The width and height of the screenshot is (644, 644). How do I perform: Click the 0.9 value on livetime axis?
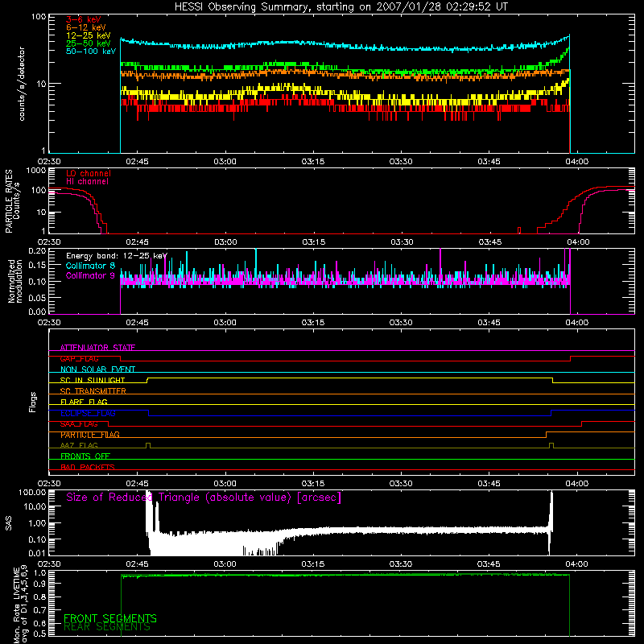click(x=39, y=584)
